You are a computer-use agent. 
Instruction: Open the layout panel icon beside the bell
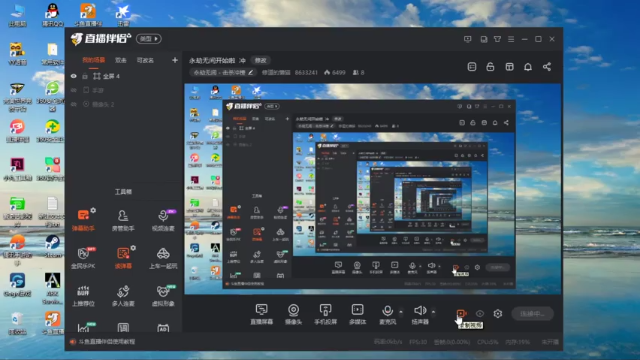point(509,67)
